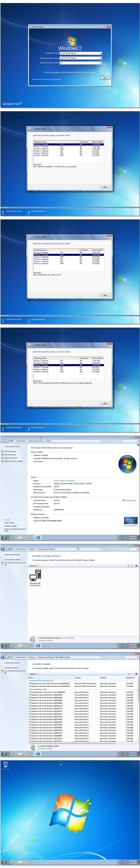Click Control Panel Home in the System window
Screen dimensions: 140x868
[12, 447]
